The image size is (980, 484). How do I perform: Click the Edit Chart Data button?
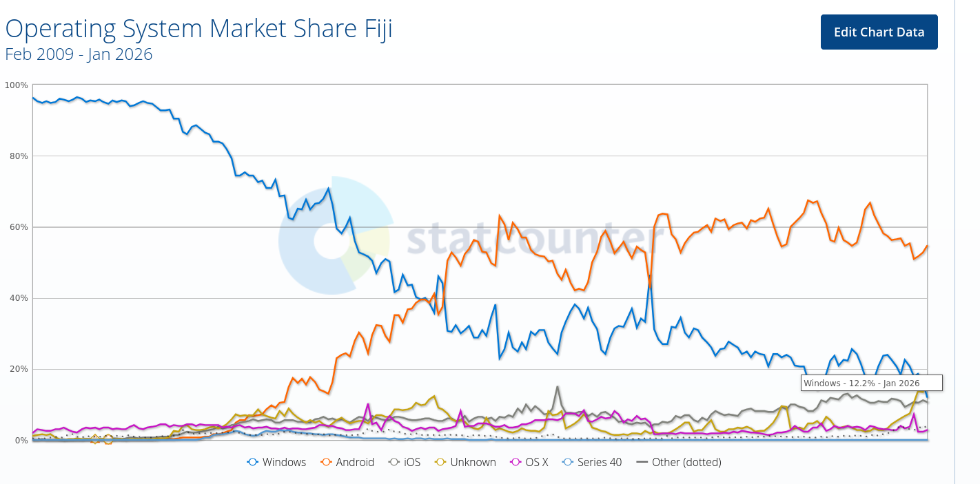[x=879, y=32]
